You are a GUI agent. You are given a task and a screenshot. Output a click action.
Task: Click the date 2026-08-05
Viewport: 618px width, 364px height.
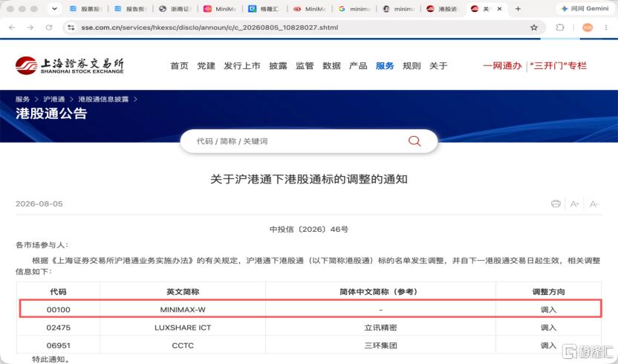coord(39,204)
